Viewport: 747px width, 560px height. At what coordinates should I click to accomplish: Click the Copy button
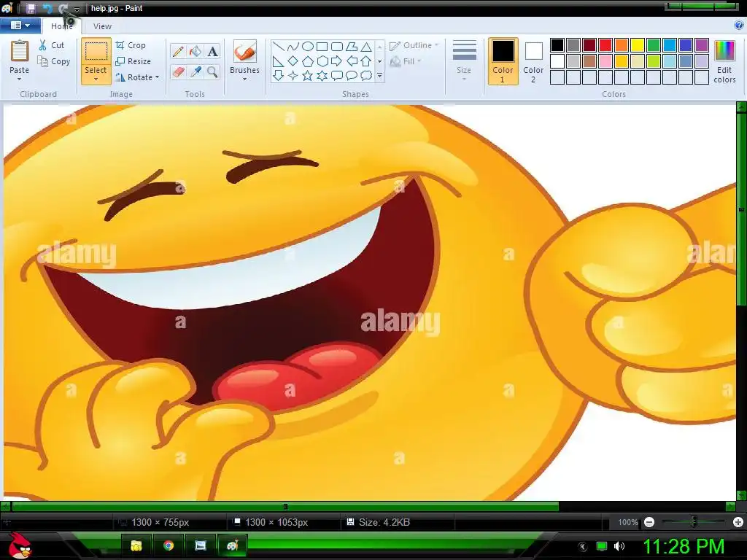[54, 61]
